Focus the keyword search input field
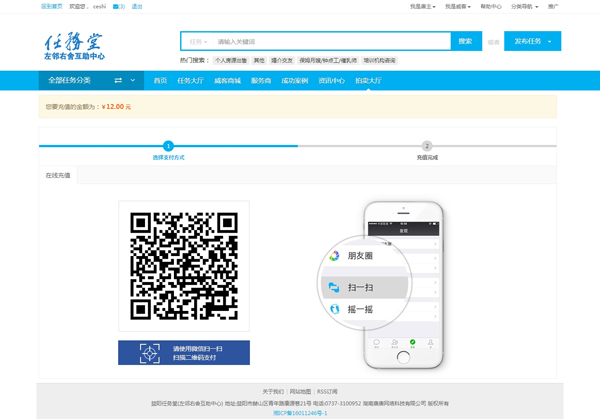The width and height of the screenshot is (600, 419). pos(332,41)
